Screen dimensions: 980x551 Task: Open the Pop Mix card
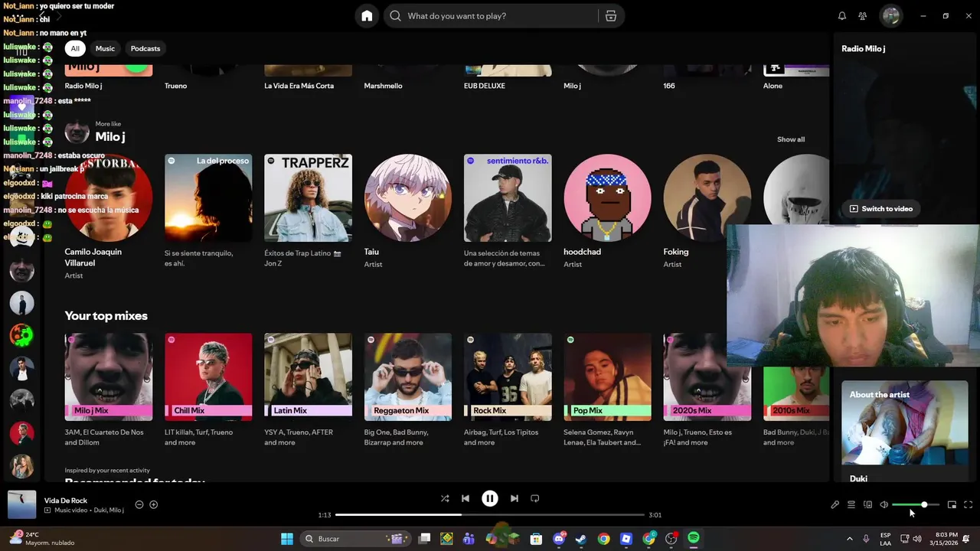[x=607, y=390]
